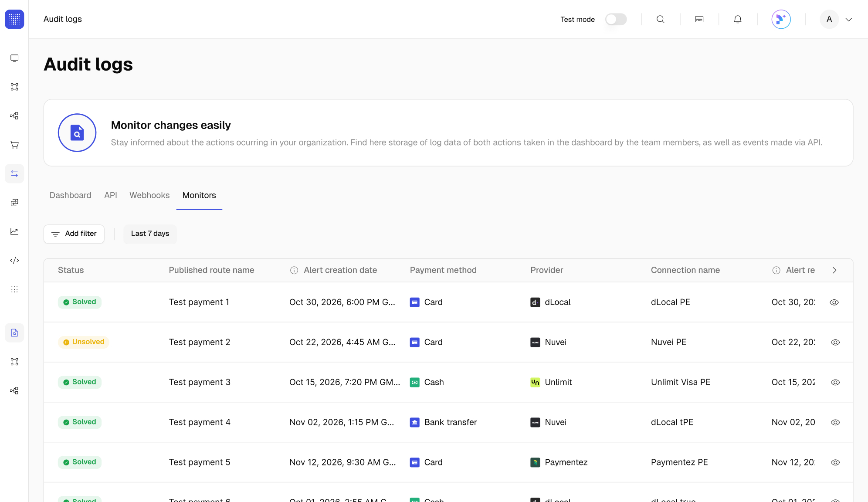868x502 pixels.
Task: Click the audit logs document sidebar icon
Action: pos(14,332)
